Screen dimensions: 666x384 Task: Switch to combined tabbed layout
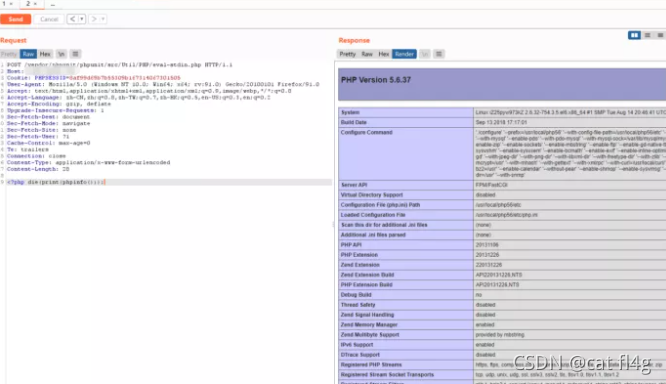coord(660,35)
